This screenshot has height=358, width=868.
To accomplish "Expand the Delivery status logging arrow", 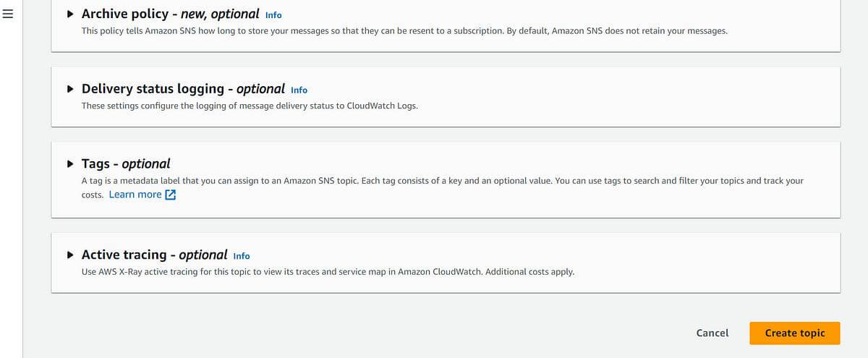I will [x=70, y=89].
